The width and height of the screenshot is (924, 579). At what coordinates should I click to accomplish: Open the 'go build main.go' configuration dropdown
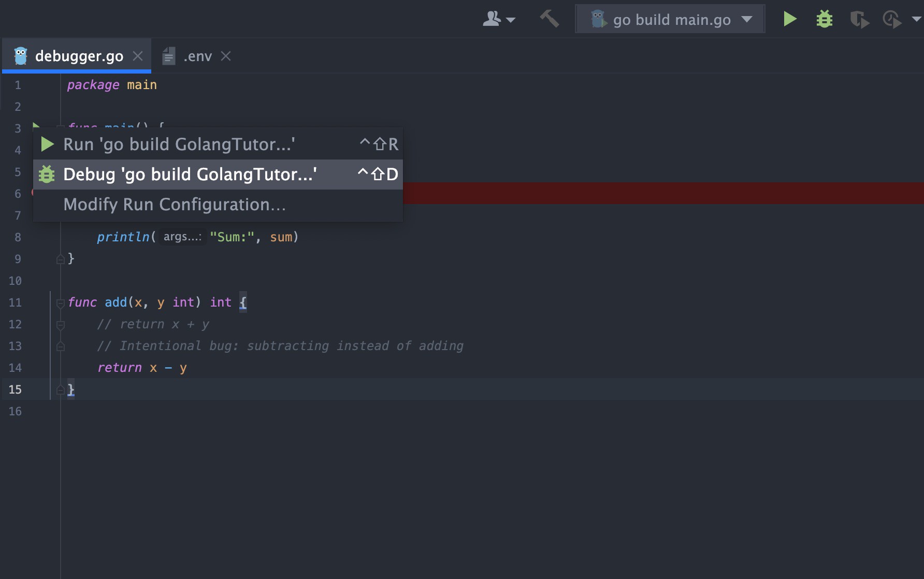coord(670,19)
